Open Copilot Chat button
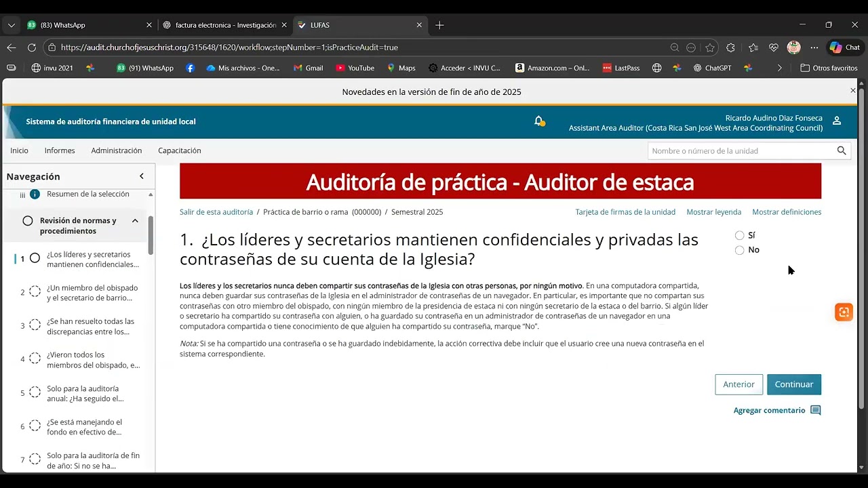The height and width of the screenshot is (488, 868). (x=844, y=47)
